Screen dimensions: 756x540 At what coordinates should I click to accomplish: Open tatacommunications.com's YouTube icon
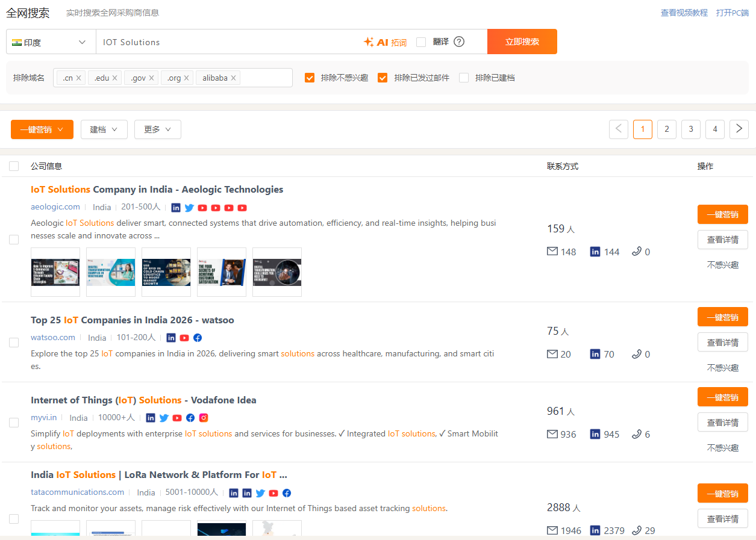(x=273, y=493)
